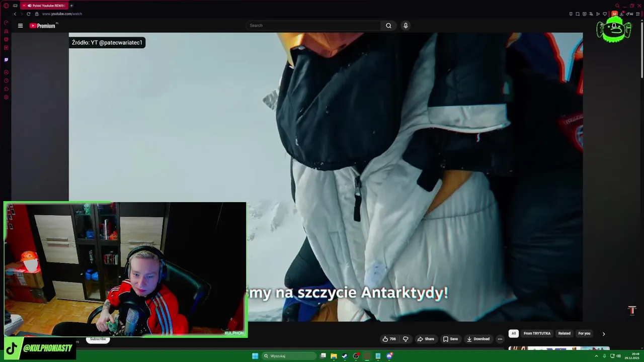Viewport: 644px width, 362px height.
Task: Open the YouTube hamburger guide menu
Action: [x=20, y=26]
